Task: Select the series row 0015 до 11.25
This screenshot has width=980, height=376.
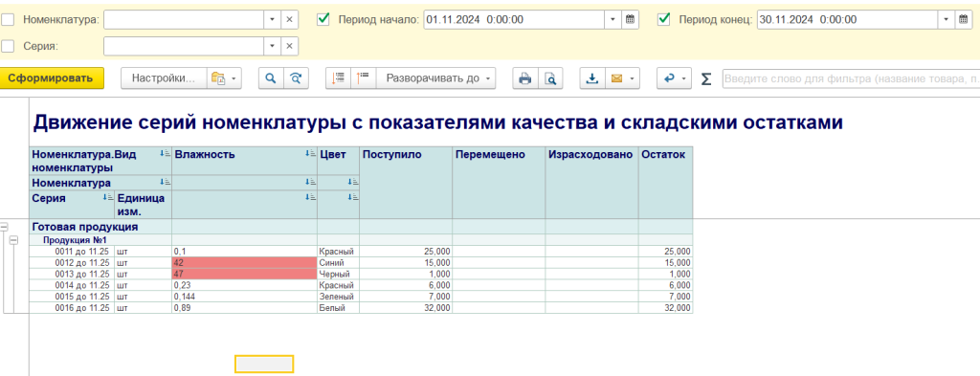Action: [361, 296]
